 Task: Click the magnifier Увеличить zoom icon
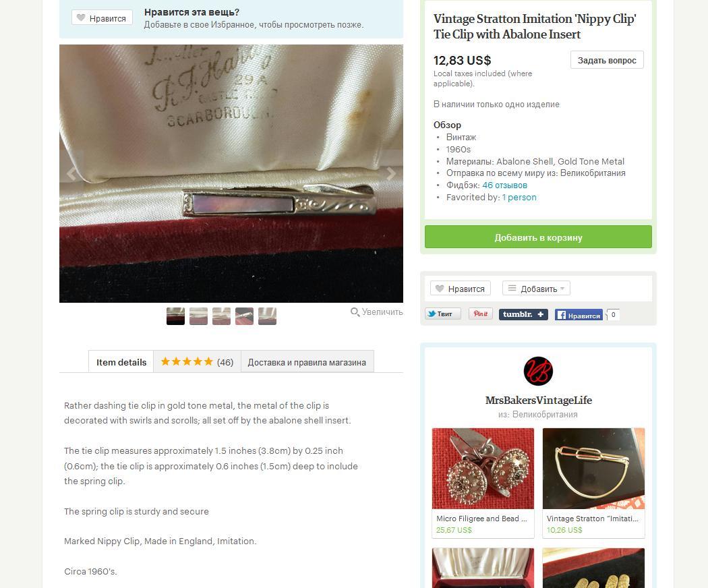click(355, 312)
